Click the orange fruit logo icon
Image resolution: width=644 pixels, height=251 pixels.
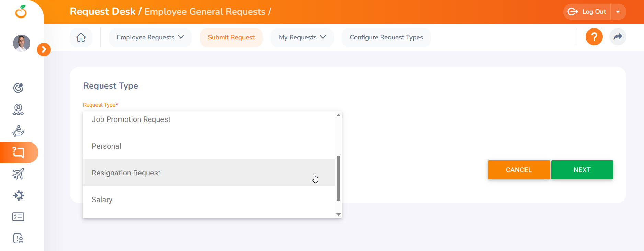(x=21, y=12)
